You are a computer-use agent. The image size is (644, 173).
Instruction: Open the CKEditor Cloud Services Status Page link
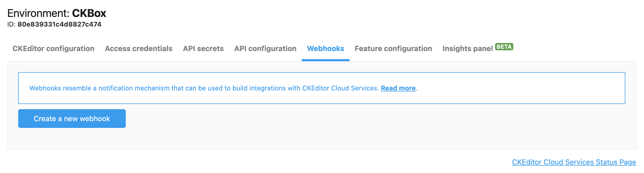574,162
